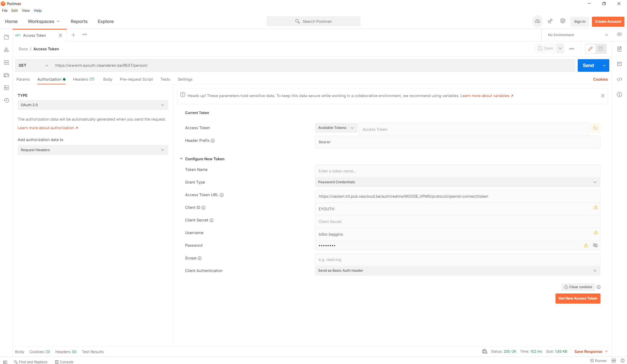Switch to the Pre-request Script tab

tap(136, 79)
